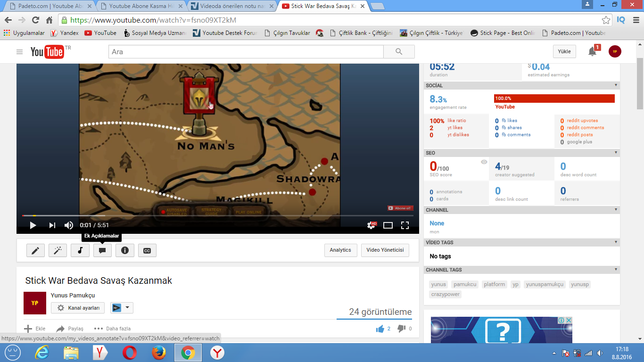Open the dropdown beside Kanal ayarları
Image resolution: width=644 pixels, height=362 pixels.
pos(122,308)
